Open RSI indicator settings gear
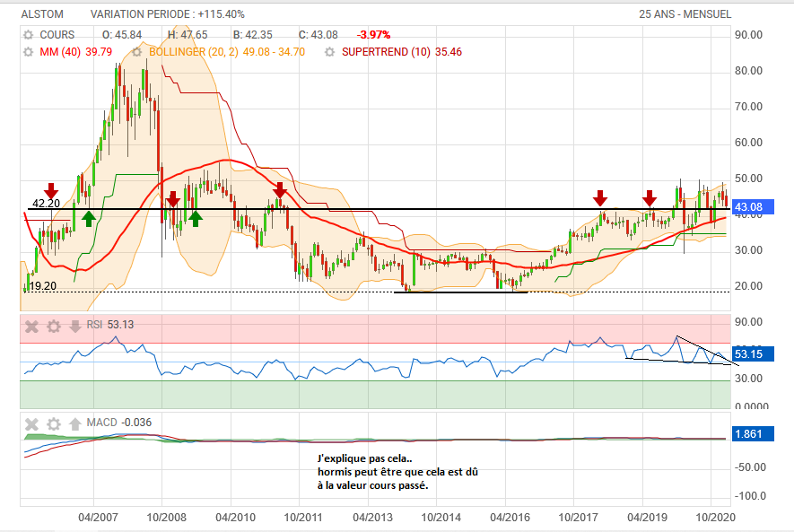 (x=54, y=327)
